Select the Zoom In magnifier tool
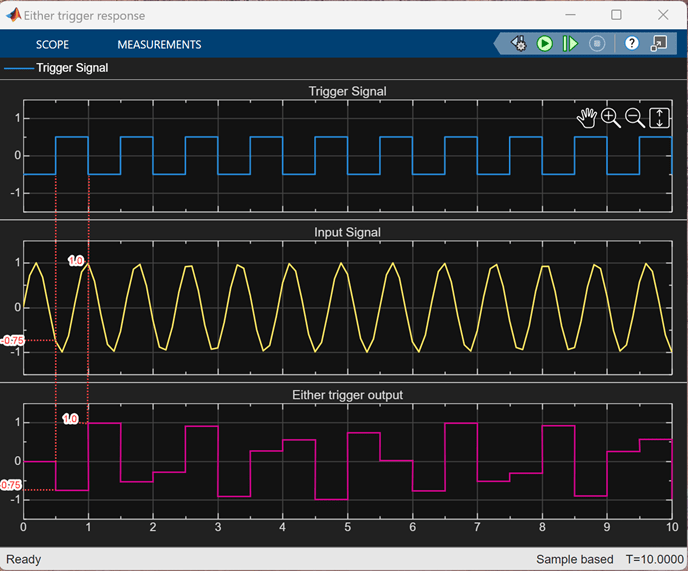Viewport: 688px width, 571px height. click(x=611, y=118)
